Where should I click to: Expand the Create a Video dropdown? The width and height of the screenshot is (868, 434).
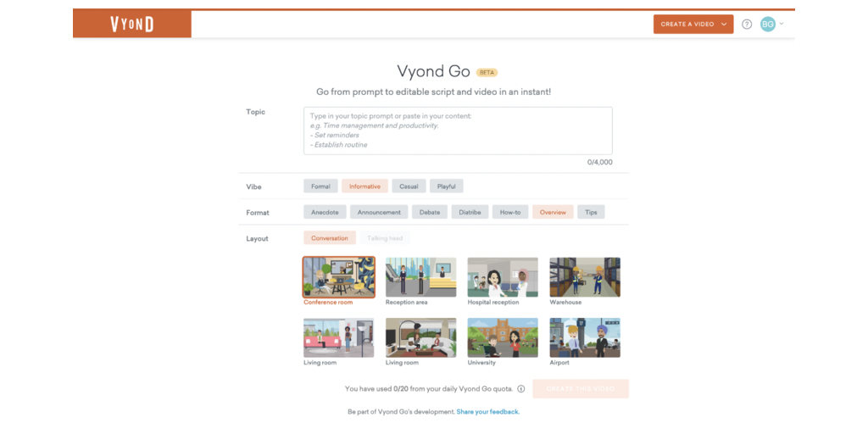click(725, 25)
